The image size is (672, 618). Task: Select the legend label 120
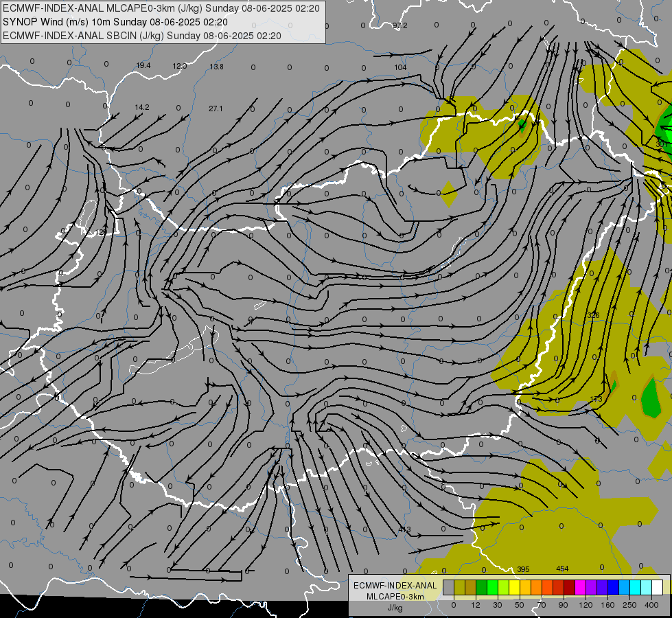[x=586, y=605]
